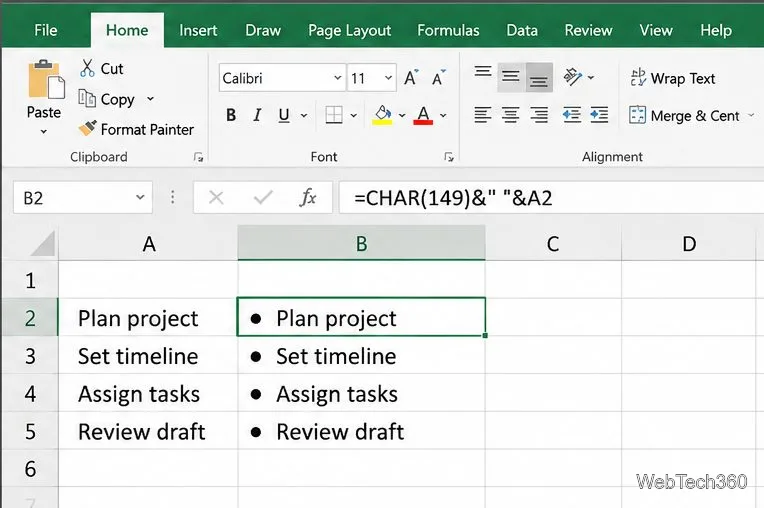Toggle Underline formatting
Screen dimensions: 764x508
point(284,115)
